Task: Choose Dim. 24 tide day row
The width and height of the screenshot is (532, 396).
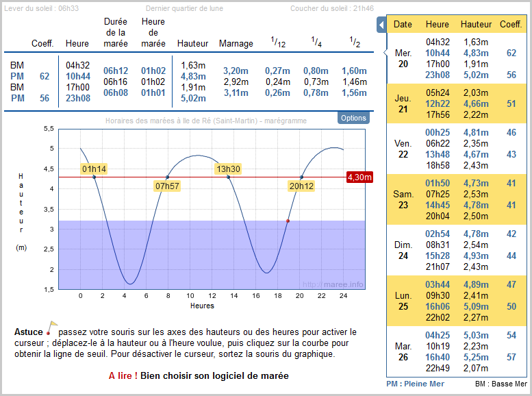Action: pos(403,250)
